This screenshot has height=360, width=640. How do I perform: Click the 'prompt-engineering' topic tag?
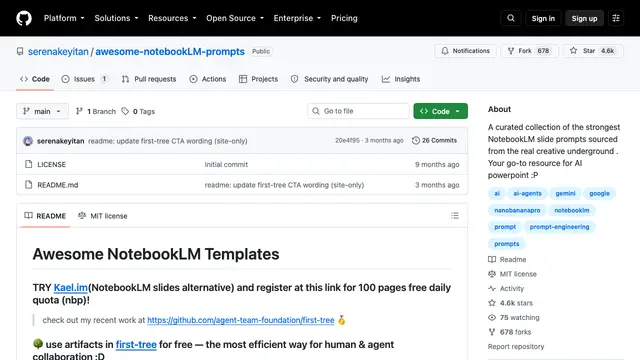point(559,227)
